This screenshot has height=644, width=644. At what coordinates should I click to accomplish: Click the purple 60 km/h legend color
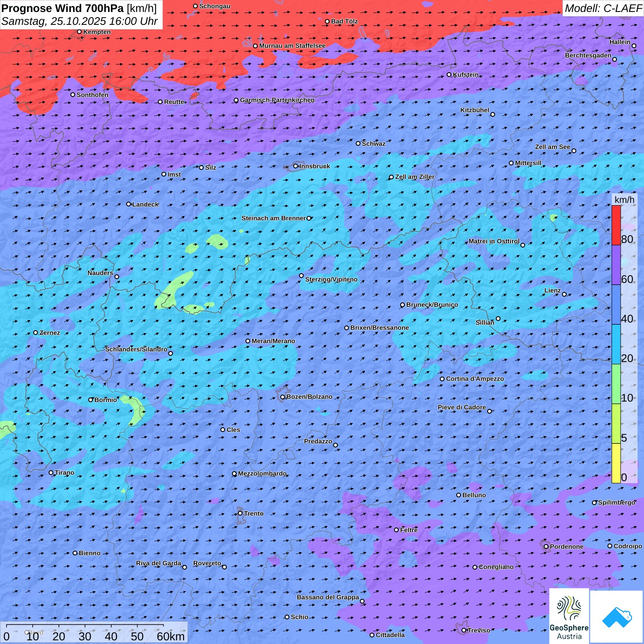click(x=616, y=265)
